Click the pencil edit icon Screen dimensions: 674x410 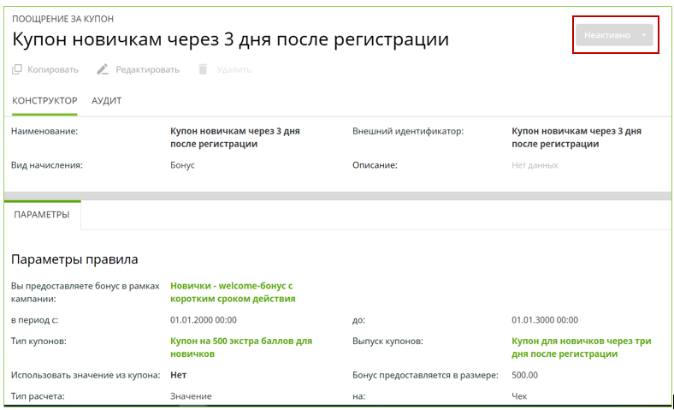coord(102,70)
